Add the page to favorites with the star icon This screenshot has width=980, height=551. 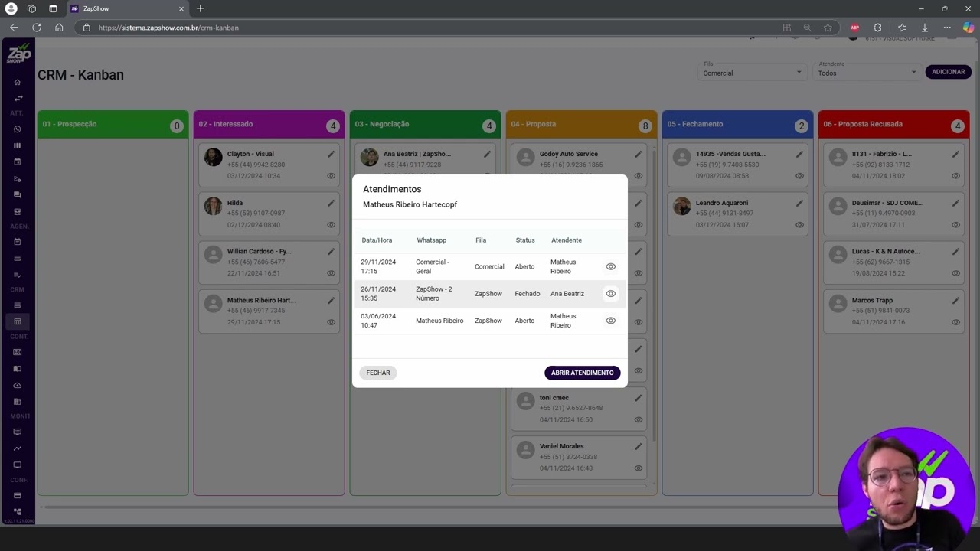point(828,28)
